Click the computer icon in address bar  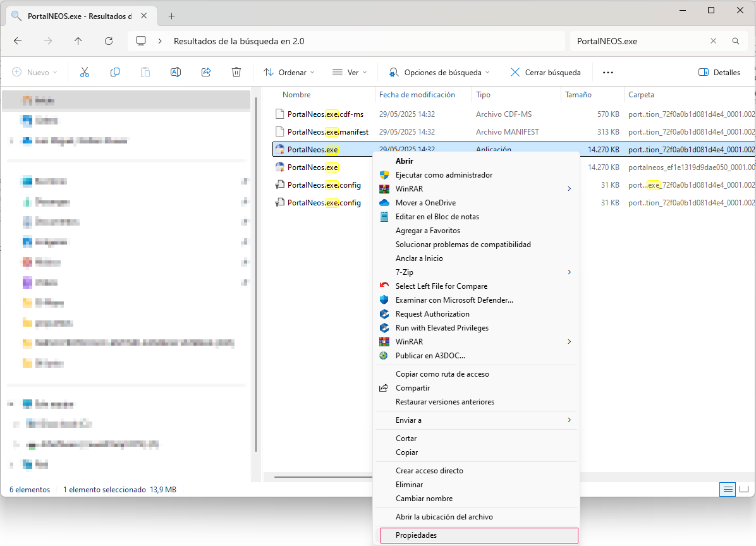(x=141, y=41)
